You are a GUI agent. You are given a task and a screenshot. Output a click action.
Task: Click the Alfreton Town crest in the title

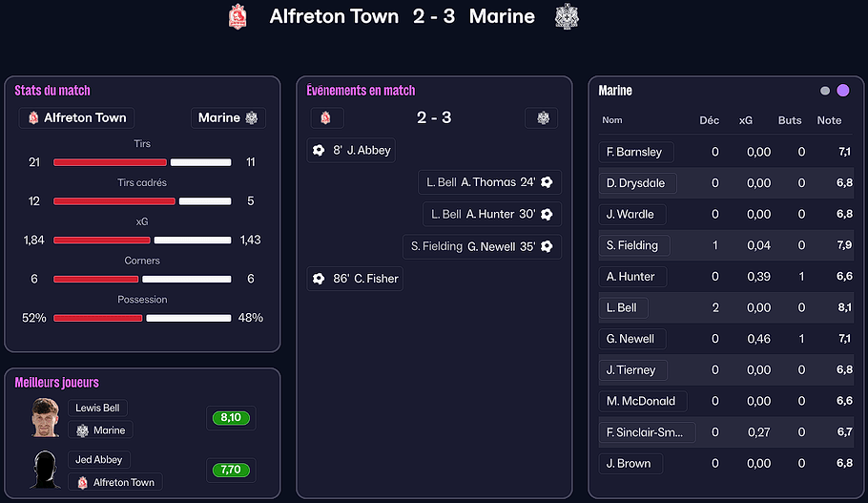click(238, 16)
